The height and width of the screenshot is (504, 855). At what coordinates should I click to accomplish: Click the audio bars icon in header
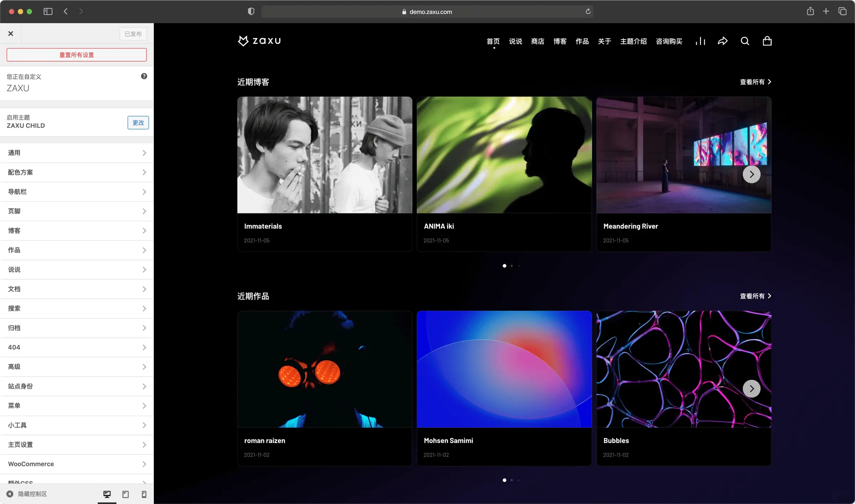click(700, 41)
